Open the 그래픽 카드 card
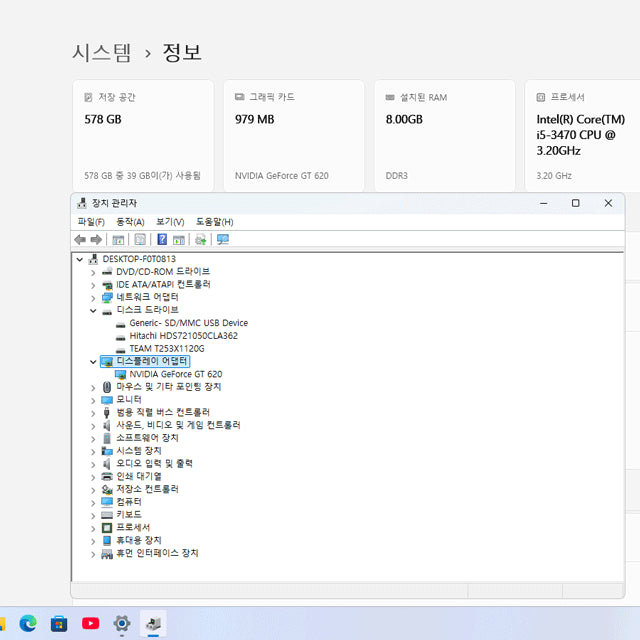The image size is (640, 640). pyautogui.click(x=293, y=136)
